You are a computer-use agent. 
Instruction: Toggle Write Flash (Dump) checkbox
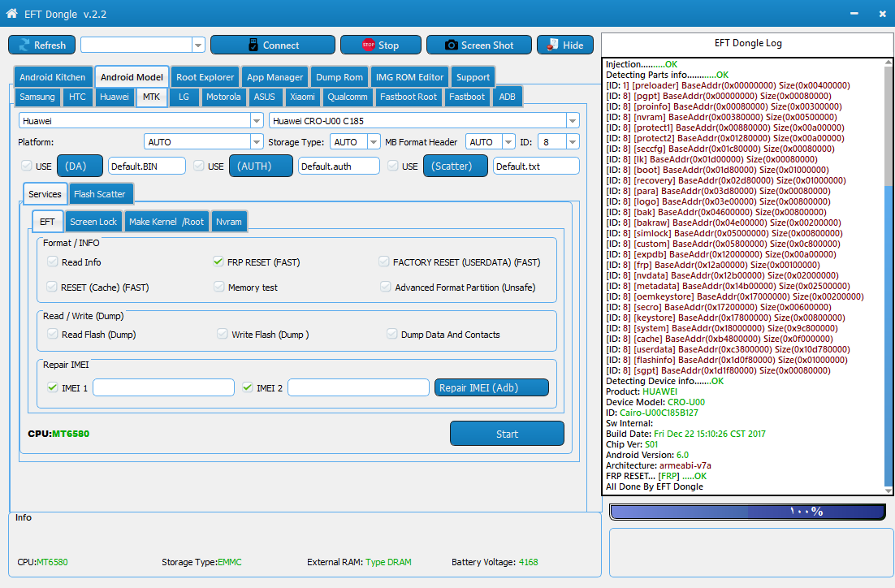coord(223,334)
